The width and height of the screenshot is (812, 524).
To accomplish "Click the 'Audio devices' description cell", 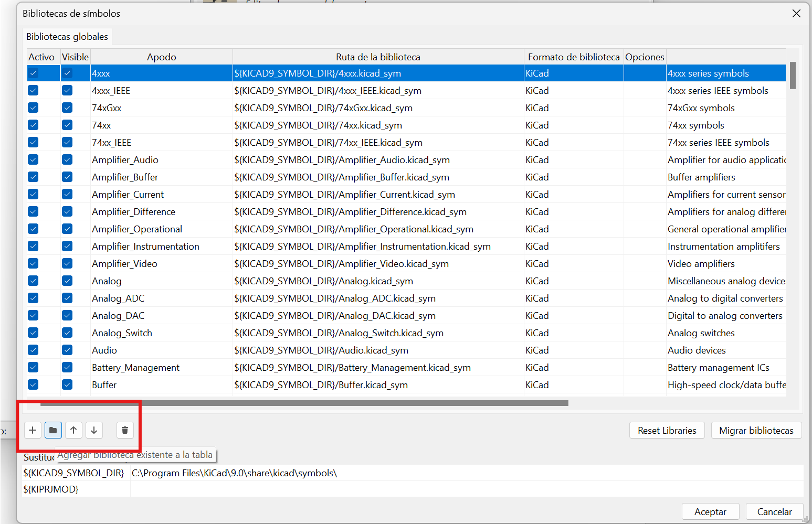I will pyautogui.click(x=726, y=350).
